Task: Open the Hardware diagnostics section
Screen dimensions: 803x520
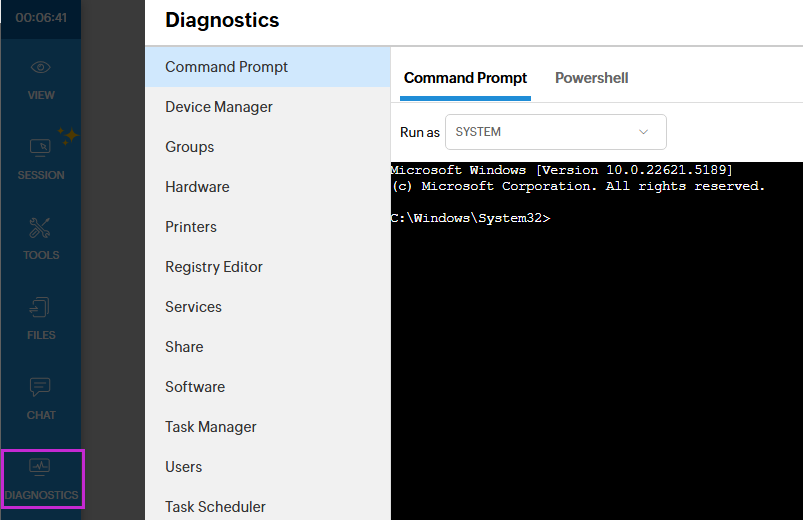Action: click(x=197, y=187)
